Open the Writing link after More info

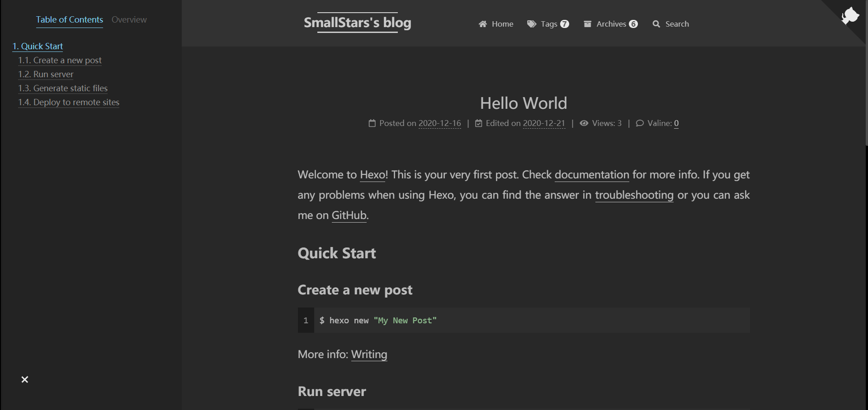369,354
